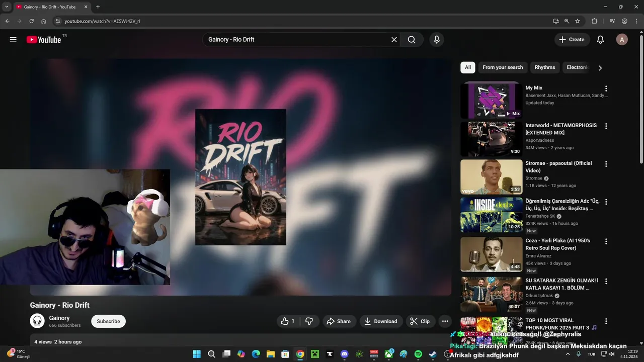
Task: Open the Minecraft creeper taskbar icon
Action: pos(315,354)
